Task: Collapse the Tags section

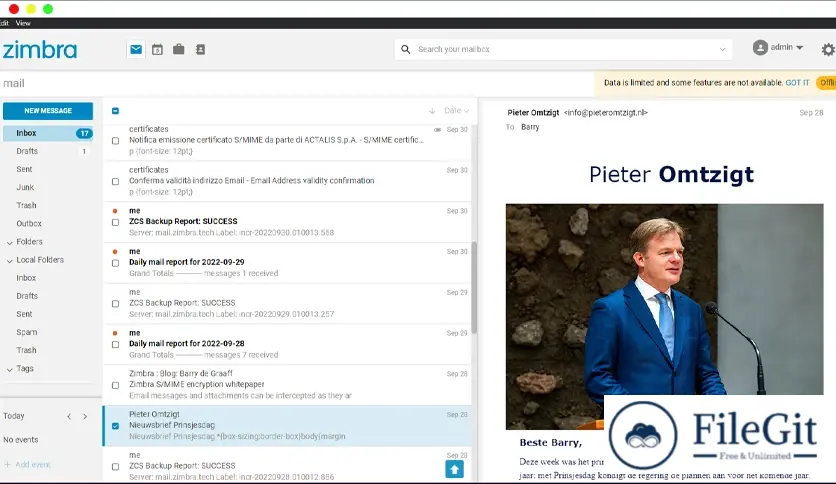Action: tap(10, 369)
